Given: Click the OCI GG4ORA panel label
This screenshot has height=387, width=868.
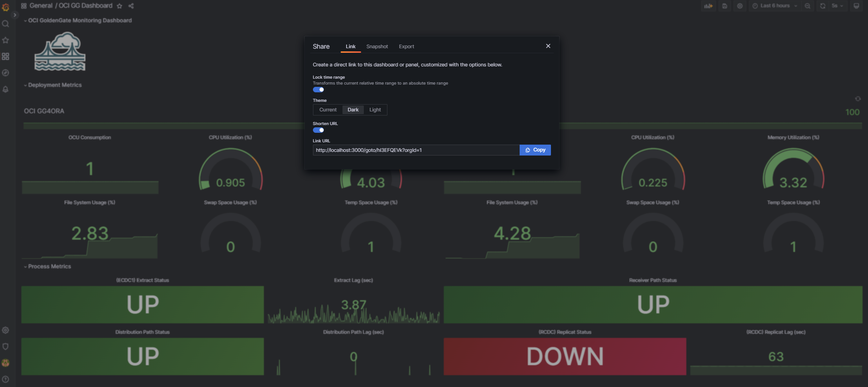Looking at the screenshot, I should tap(44, 111).
